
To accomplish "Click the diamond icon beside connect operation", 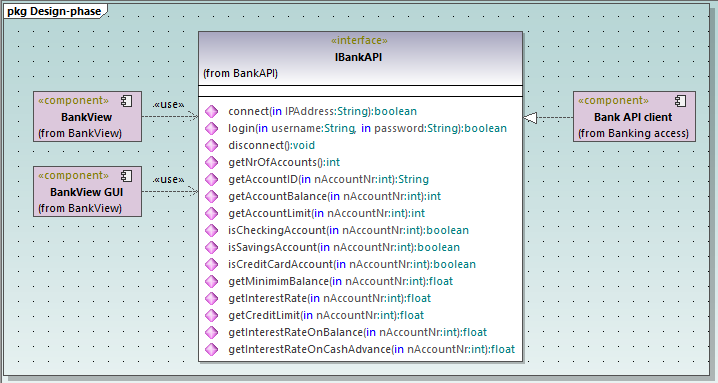I will coord(212,111).
